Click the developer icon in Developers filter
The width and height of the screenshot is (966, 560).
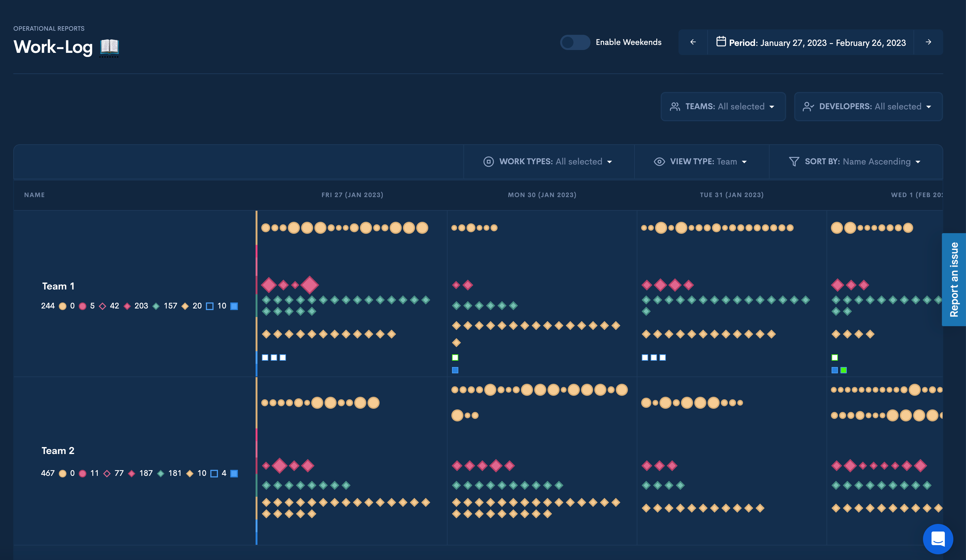pyautogui.click(x=808, y=107)
